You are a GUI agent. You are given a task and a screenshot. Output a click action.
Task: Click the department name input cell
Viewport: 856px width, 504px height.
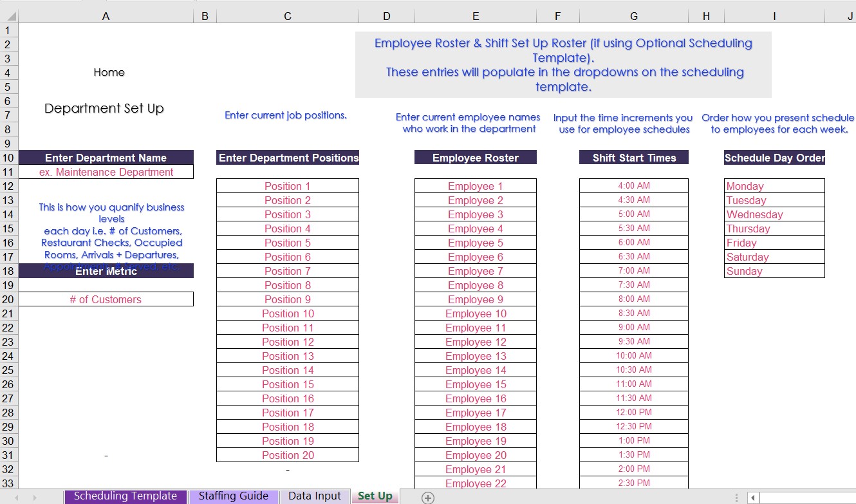click(x=106, y=172)
